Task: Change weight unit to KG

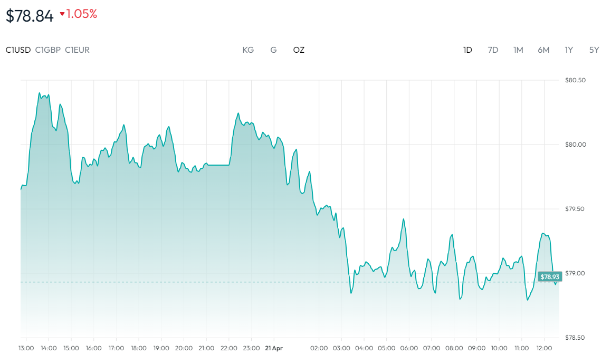Action: [x=248, y=50]
